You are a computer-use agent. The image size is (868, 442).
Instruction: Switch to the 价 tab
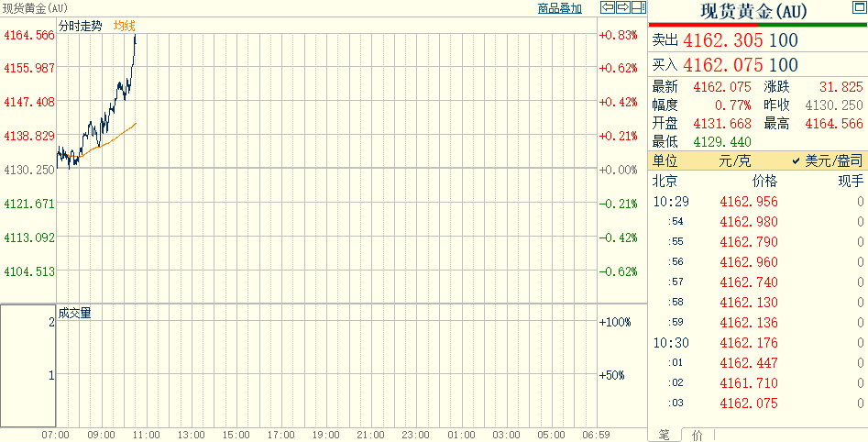click(x=697, y=435)
